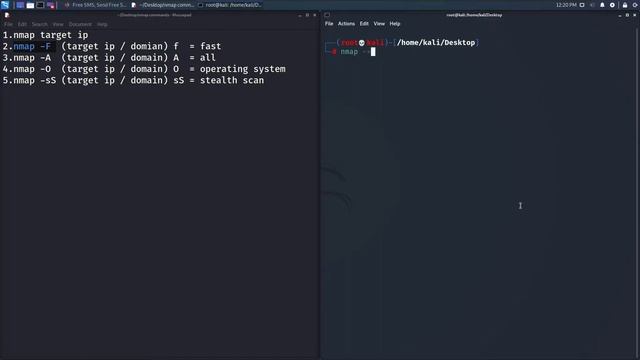640x360 pixels.
Task: Click the highlighted 'nmap -F' text
Action: tap(33, 47)
